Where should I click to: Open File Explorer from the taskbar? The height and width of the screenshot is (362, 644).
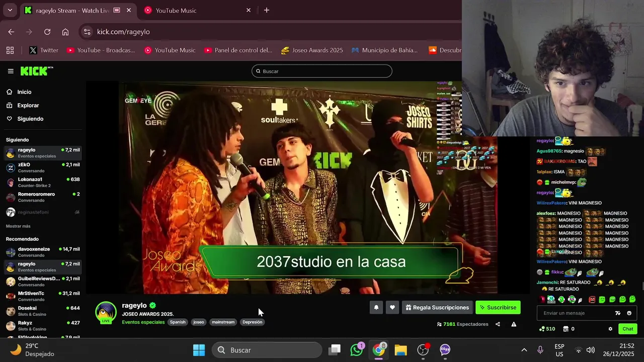(x=401, y=350)
